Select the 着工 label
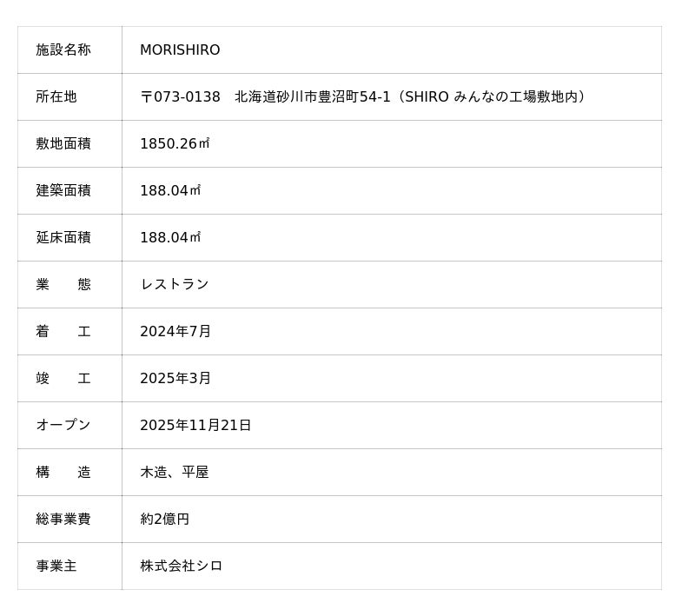This screenshot has width=695, height=616. (x=63, y=331)
